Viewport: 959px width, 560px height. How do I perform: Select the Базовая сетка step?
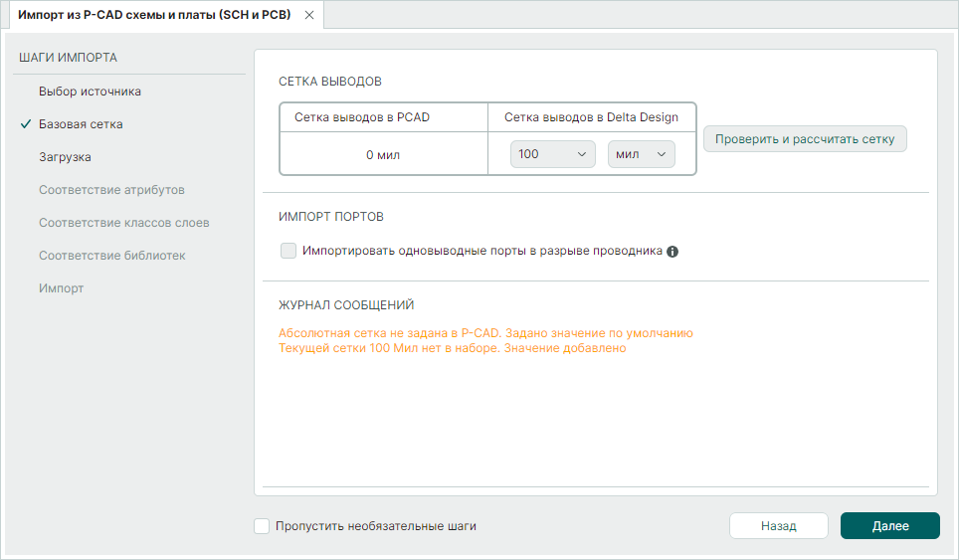(81, 124)
